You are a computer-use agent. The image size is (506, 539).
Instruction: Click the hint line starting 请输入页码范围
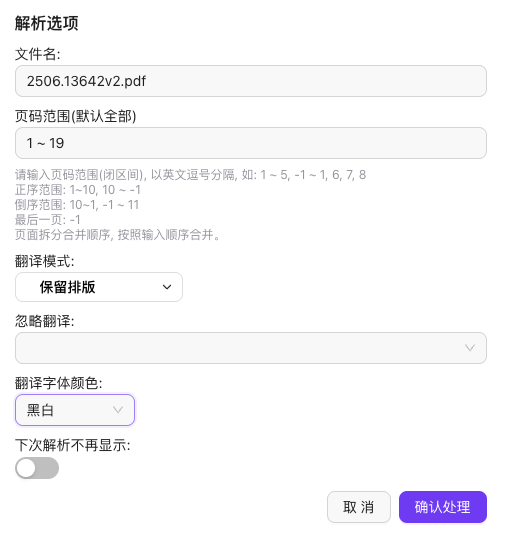(190, 175)
